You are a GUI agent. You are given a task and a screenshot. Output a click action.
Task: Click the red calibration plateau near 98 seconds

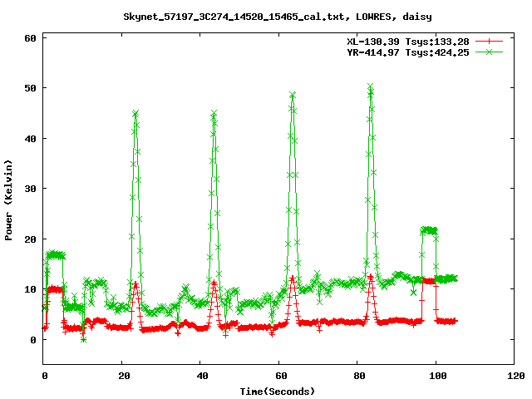pos(429,281)
